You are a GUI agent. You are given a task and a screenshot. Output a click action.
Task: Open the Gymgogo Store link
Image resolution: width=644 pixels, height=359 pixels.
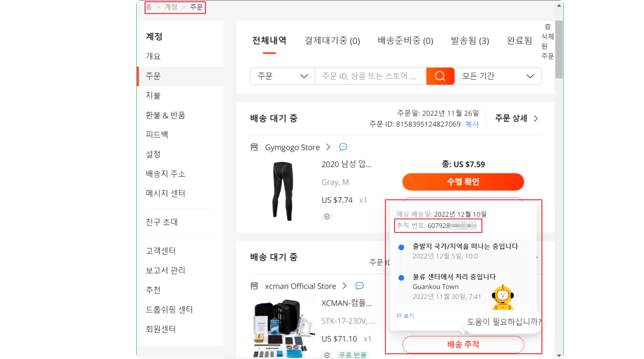[292, 147]
